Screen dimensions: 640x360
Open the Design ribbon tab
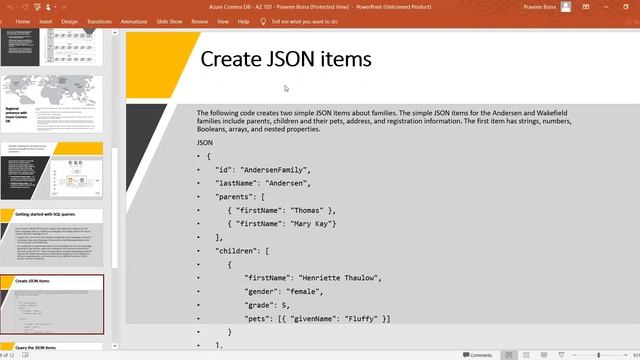coord(69,22)
